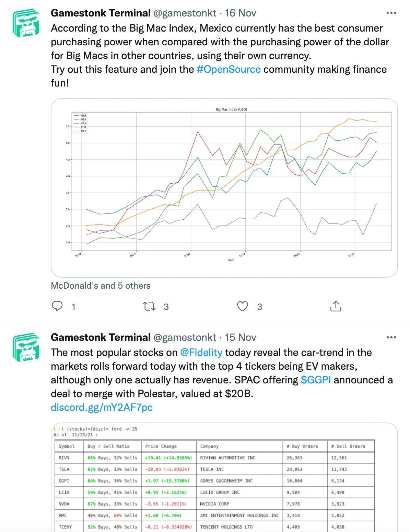Viewport: 409px width, 532px height.
Task: Open the Big Mac Index chart image
Action: (x=224, y=188)
